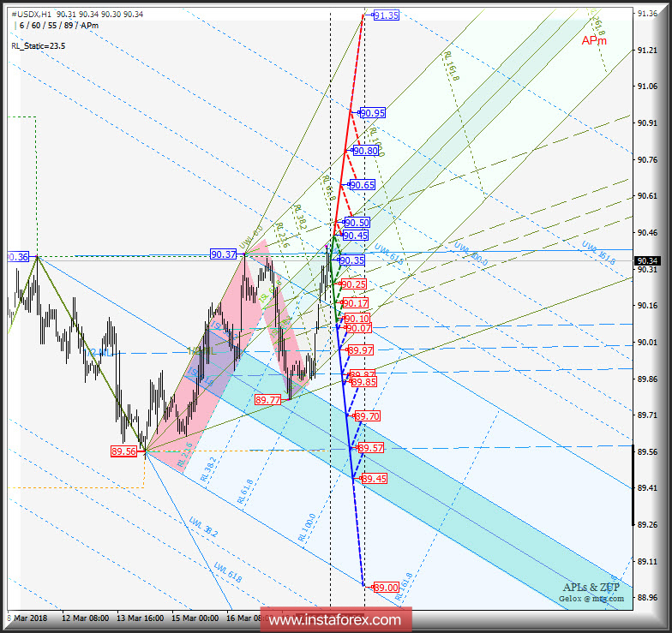The width and height of the screenshot is (672, 633).
Task: Select the 13 Mar 16:00 time axis label
Action: (x=141, y=618)
